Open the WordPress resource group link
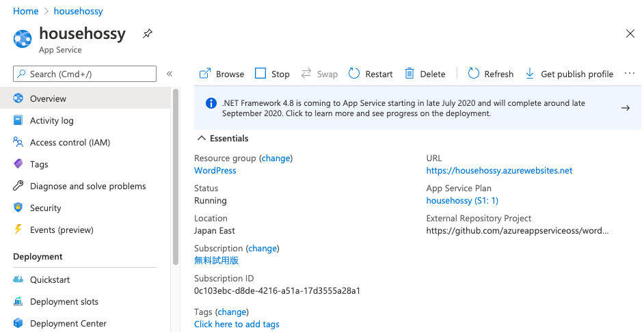The image size is (644, 332). point(215,170)
